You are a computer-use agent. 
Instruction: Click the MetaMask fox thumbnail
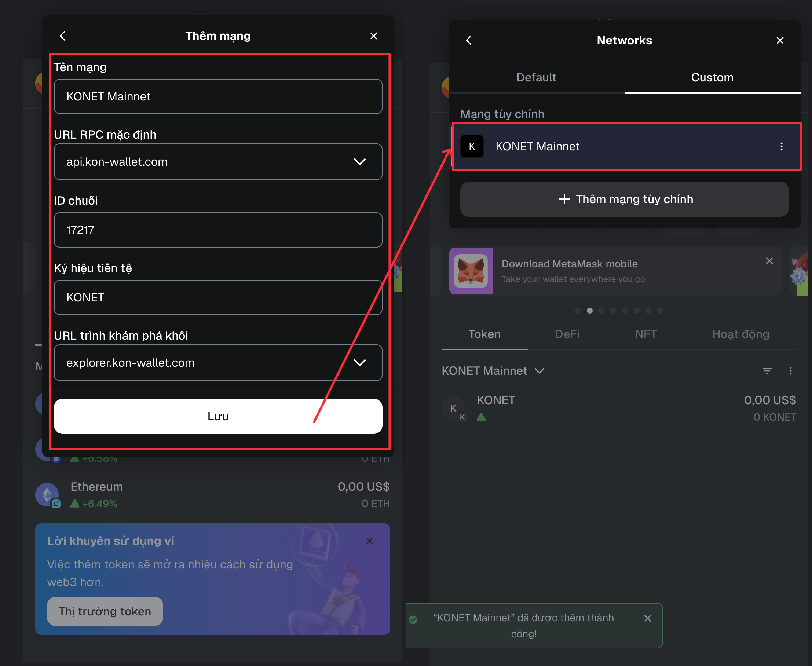pos(471,271)
